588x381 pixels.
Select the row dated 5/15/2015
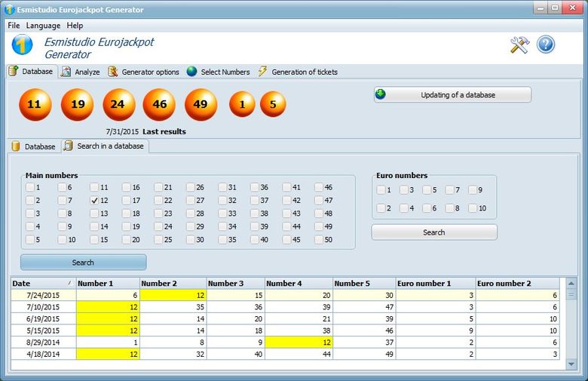click(285, 330)
